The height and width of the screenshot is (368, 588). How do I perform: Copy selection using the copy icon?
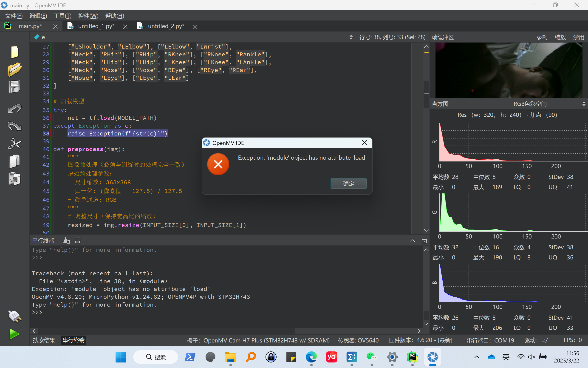pyautogui.click(x=14, y=161)
